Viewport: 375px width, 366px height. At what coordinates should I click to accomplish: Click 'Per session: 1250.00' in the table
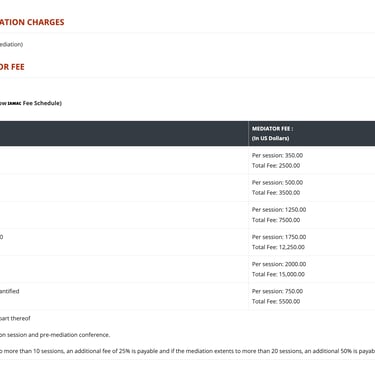279,210
